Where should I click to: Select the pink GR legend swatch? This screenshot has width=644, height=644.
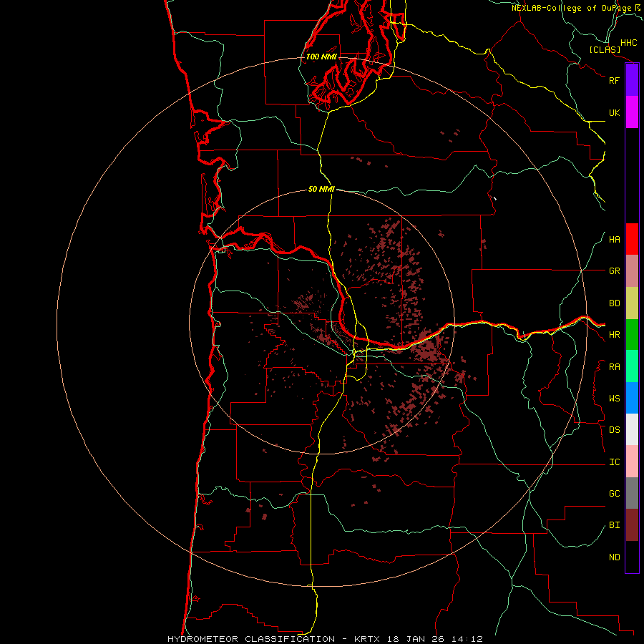(632, 271)
